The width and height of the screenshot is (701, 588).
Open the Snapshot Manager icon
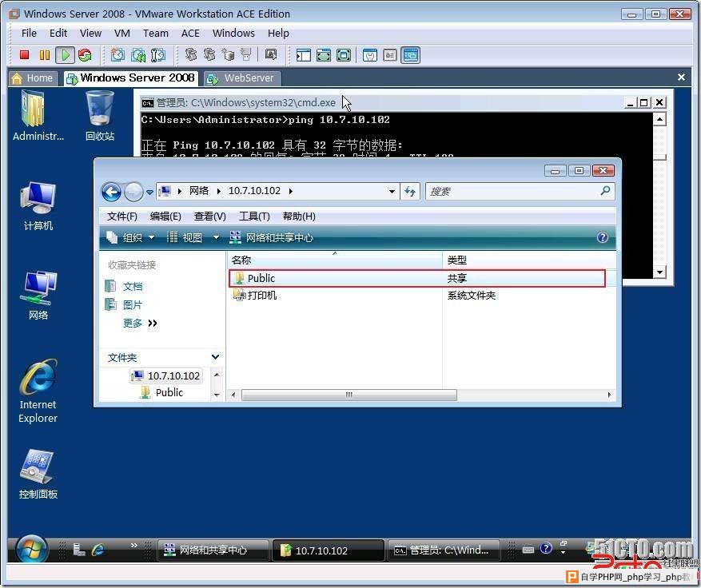click(158, 55)
